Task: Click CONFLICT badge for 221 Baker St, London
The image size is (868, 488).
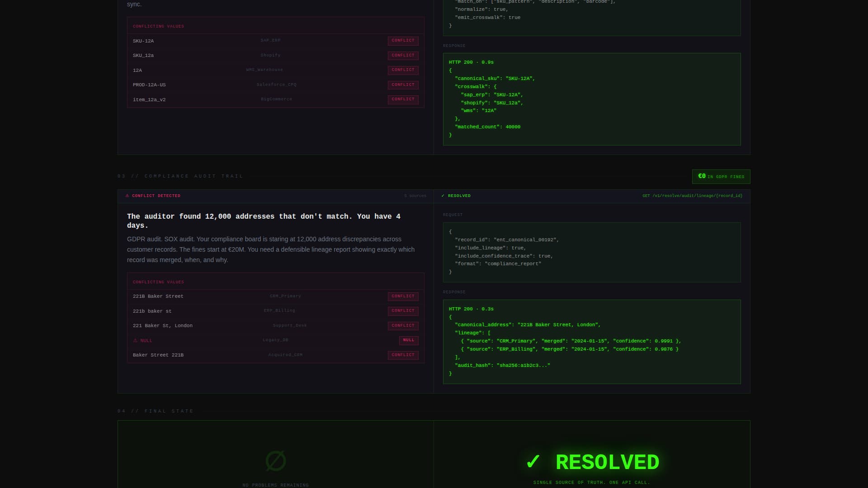Action: 403,326
